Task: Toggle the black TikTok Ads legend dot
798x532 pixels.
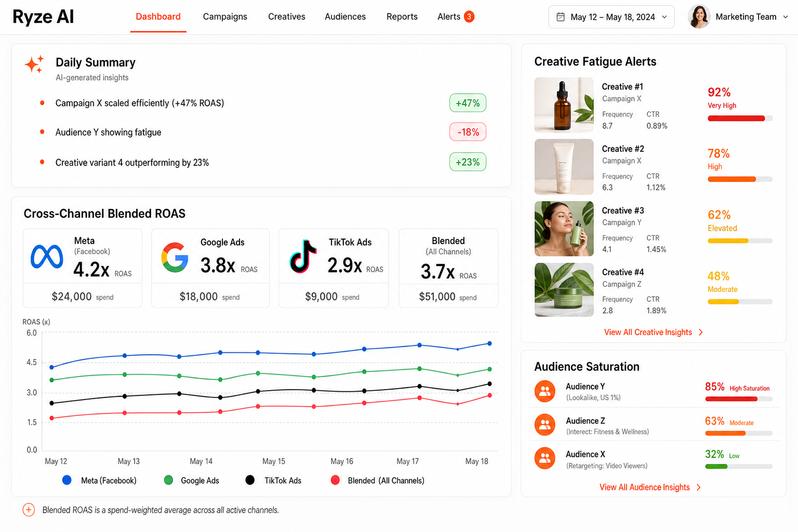Action: 250,480
